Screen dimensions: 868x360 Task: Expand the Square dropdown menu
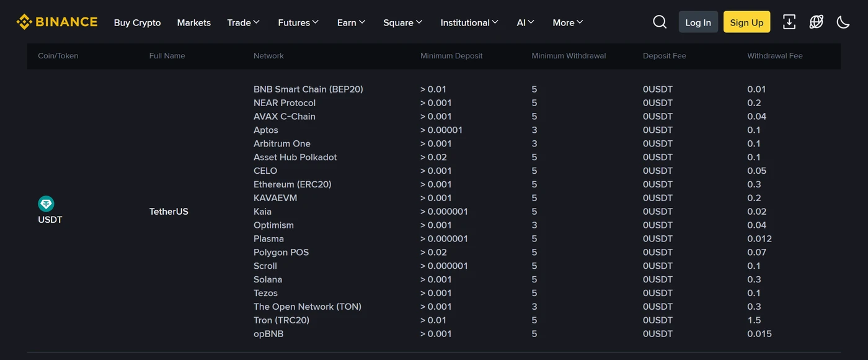403,22
